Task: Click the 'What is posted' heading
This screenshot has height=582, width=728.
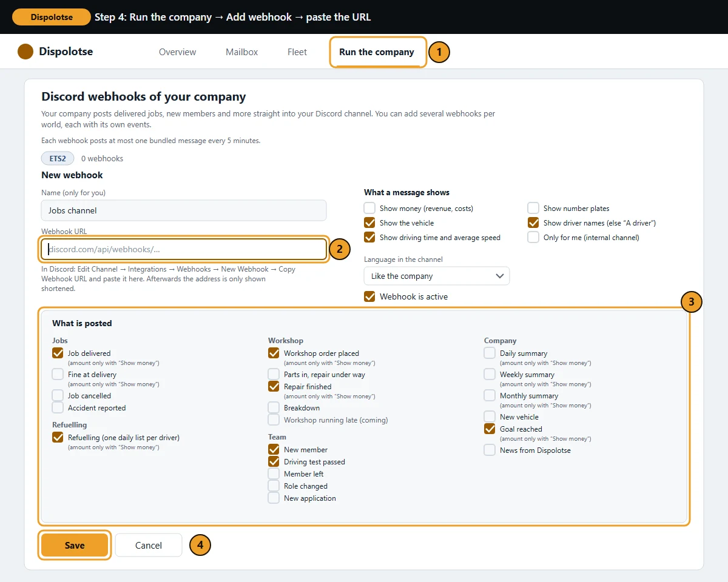Action: click(82, 323)
